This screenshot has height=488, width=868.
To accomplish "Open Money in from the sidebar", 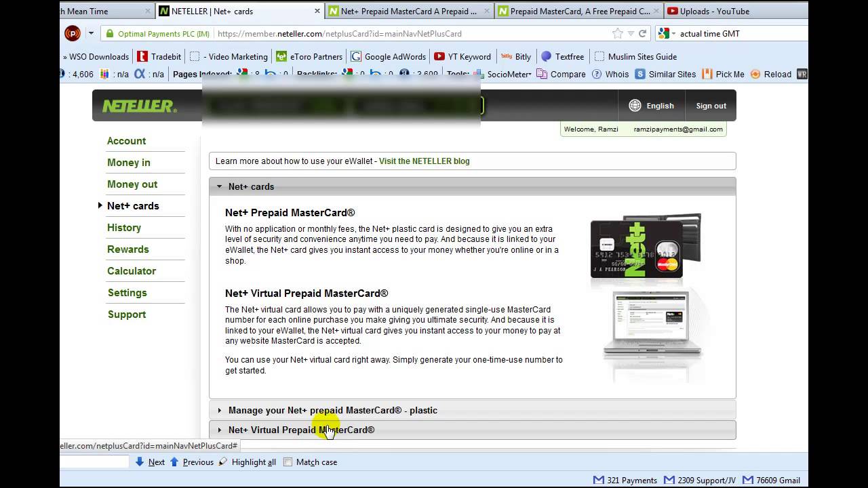I will [x=129, y=163].
